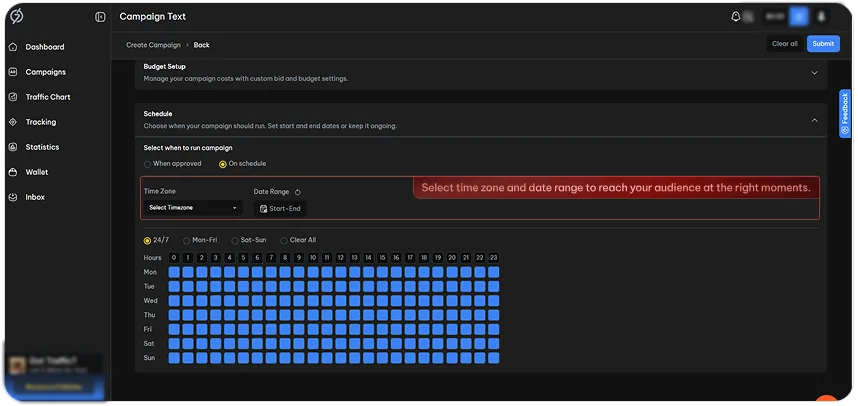
Task: Click the Dashboard home icon
Action: pos(14,47)
